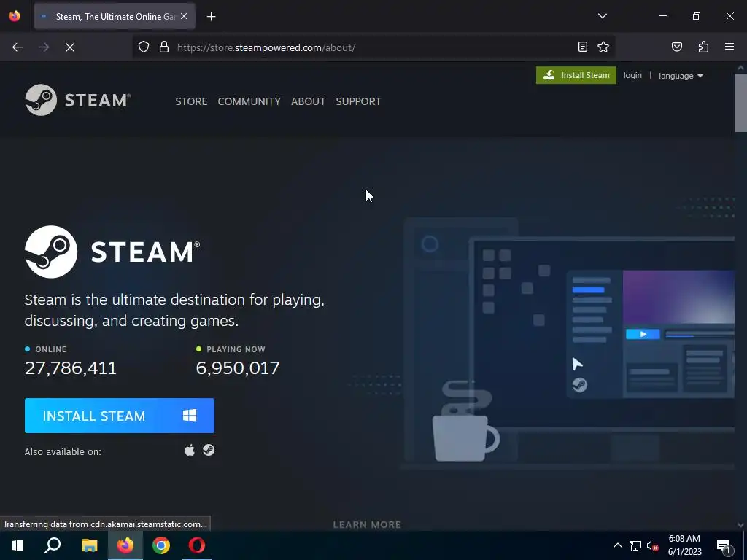Click the online count 27,786,411

click(71, 368)
